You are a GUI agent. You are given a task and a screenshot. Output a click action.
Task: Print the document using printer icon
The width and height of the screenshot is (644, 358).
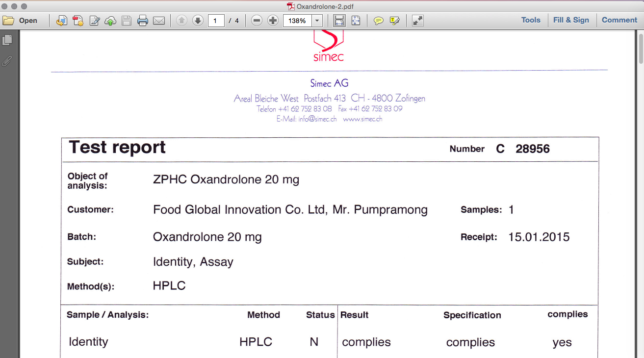click(143, 21)
